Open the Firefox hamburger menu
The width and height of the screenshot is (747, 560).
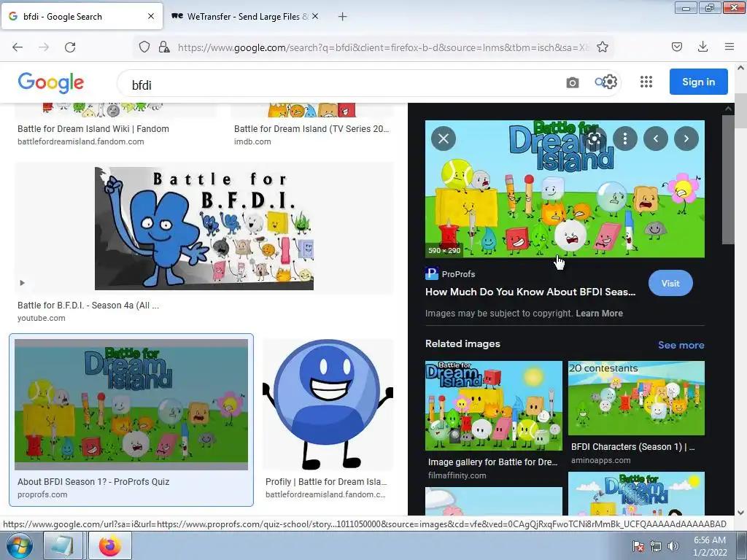[x=729, y=47]
